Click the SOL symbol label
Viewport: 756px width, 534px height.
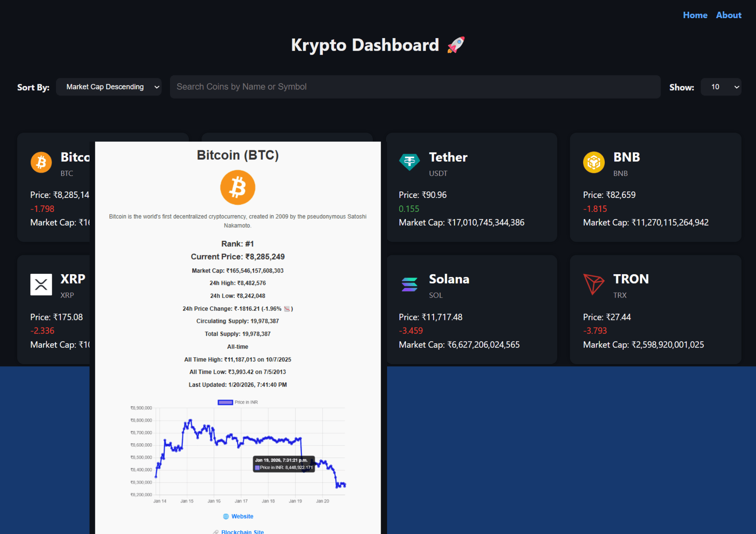[x=436, y=295]
